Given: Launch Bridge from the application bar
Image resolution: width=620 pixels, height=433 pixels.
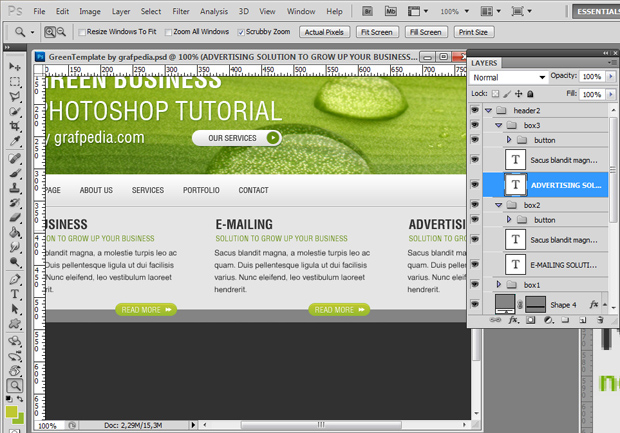Looking at the screenshot, I should click(x=367, y=11).
